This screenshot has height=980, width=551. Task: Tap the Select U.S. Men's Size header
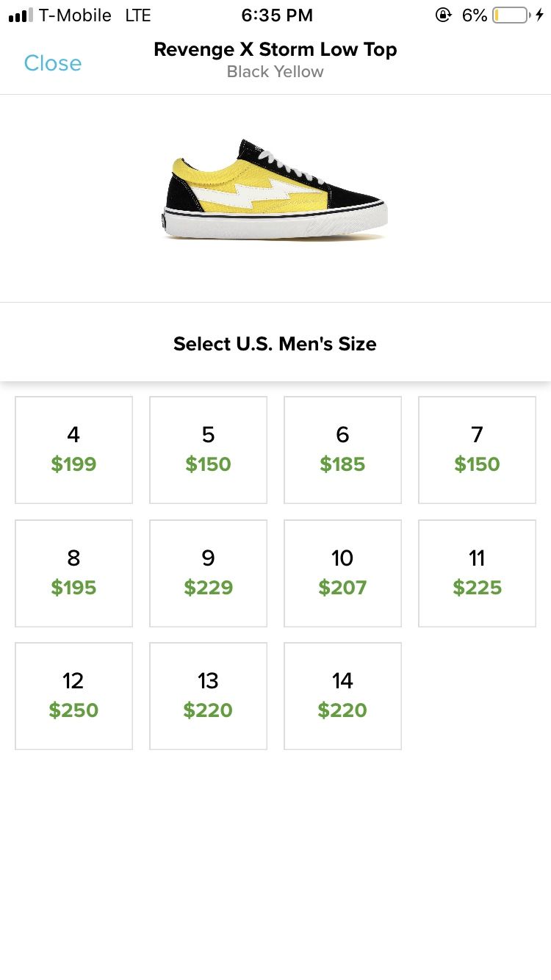pyautogui.click(x=275, y=344)
